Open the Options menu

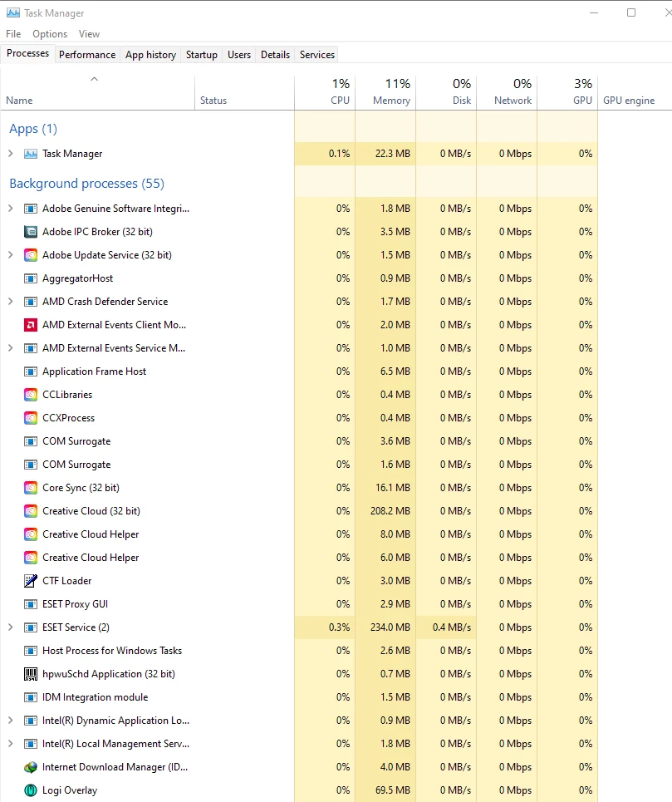[50, 34]
